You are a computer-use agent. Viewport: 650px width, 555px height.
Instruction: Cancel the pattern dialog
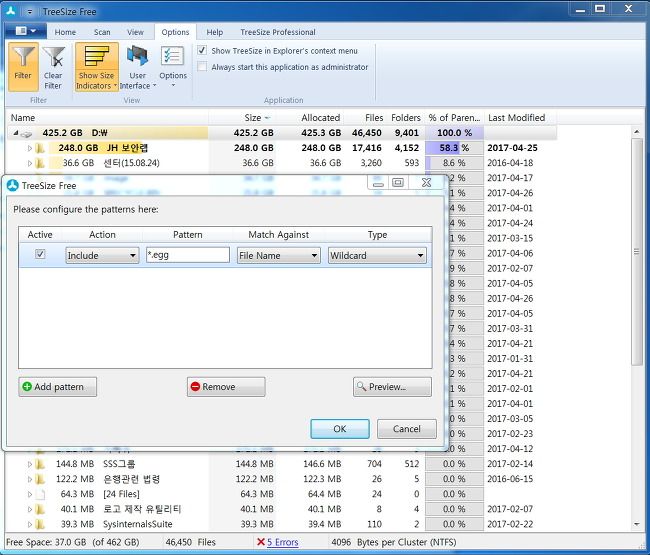[x=407, y=429]
